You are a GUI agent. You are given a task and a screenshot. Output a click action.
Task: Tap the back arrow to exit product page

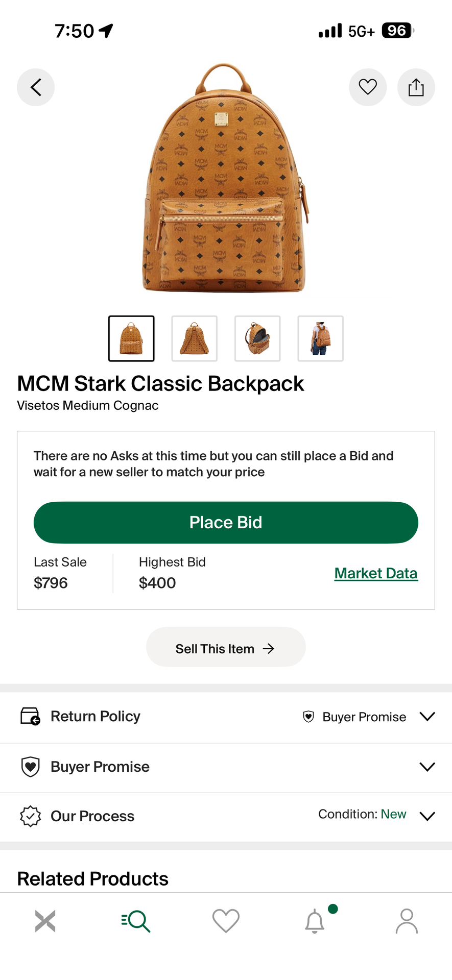35,87
